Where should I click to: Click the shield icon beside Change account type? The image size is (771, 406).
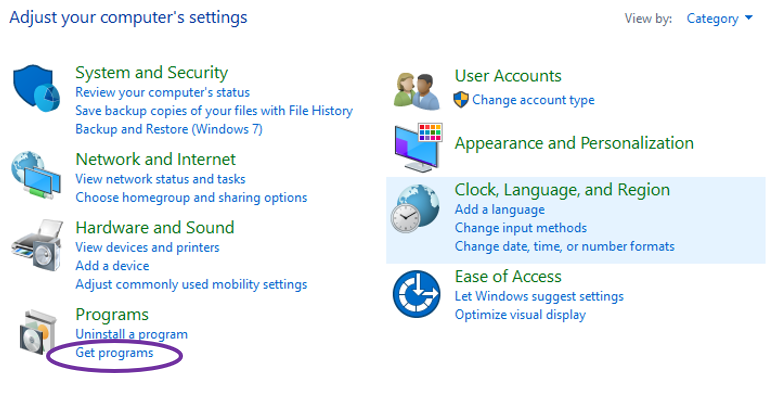[x=461, y=99]
